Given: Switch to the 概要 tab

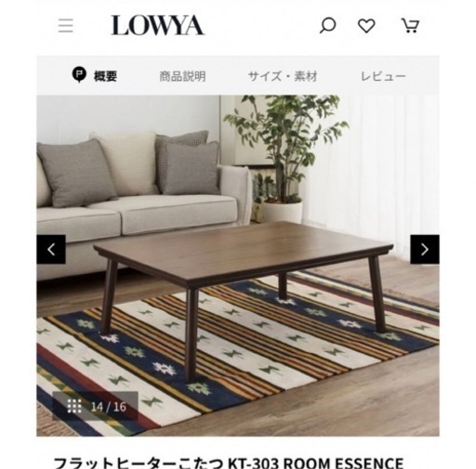Looking at the screenshot, I should [105, 76].
